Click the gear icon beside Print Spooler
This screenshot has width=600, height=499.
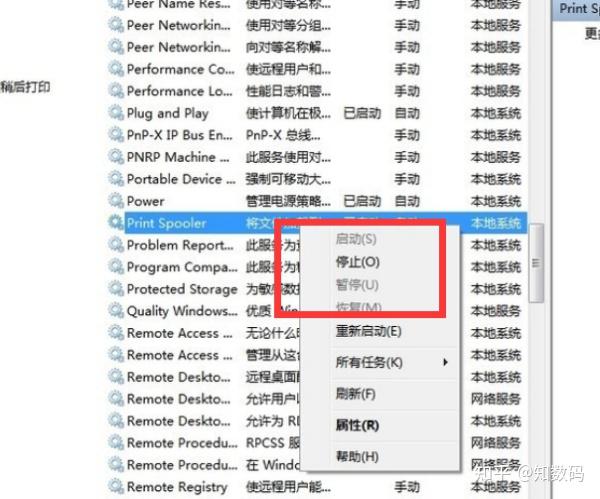(116, 222)
